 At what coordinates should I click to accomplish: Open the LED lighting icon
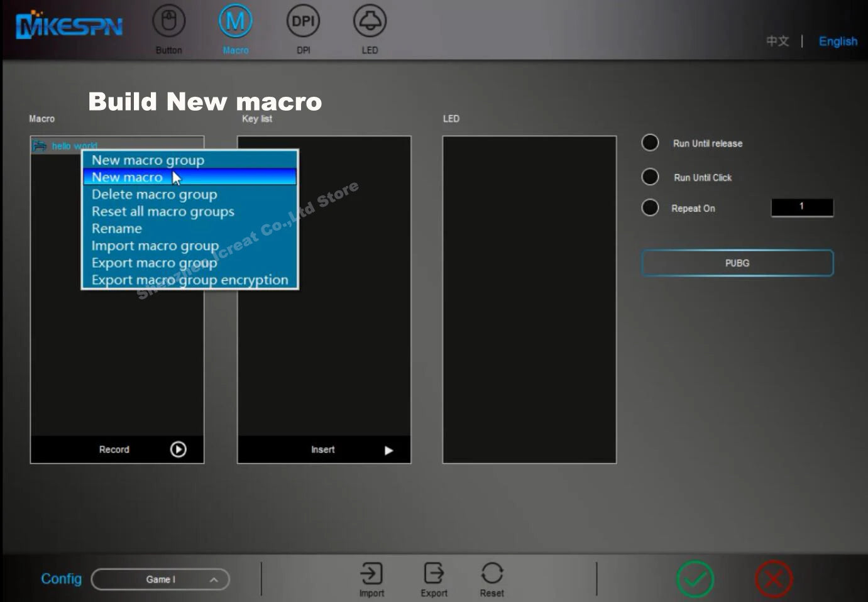coord(370,22)
